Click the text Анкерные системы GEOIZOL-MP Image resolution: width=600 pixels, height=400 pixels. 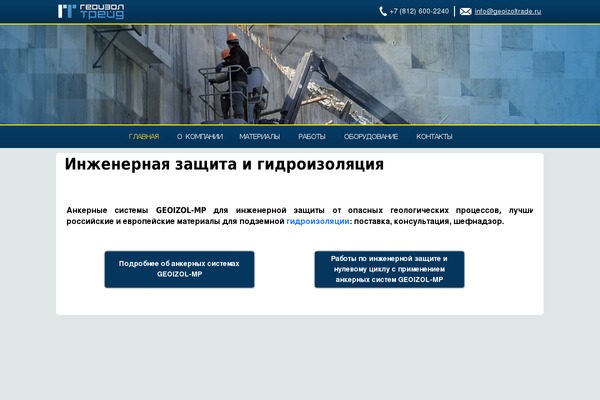click(x=136, y=210)
